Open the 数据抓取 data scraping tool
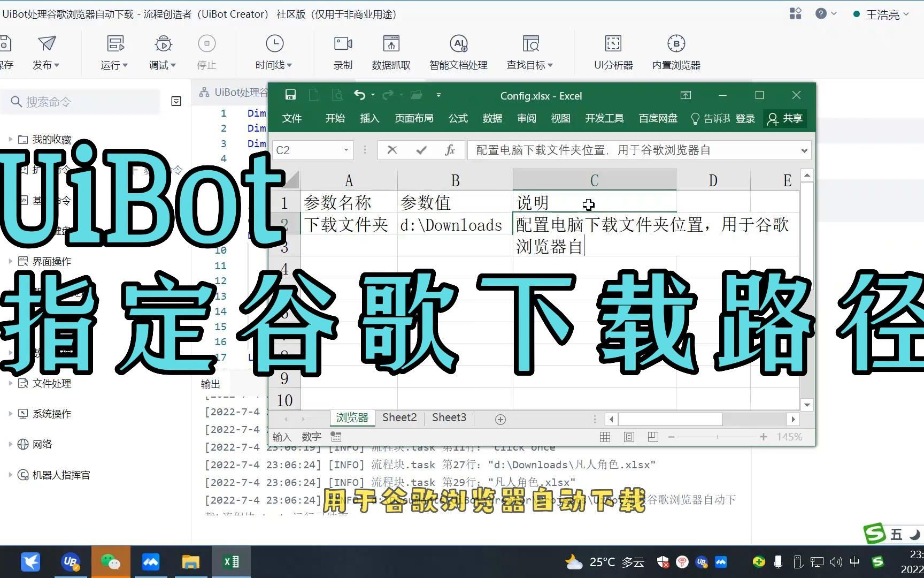Screen dimensions: 924x578 coord(391,44)
